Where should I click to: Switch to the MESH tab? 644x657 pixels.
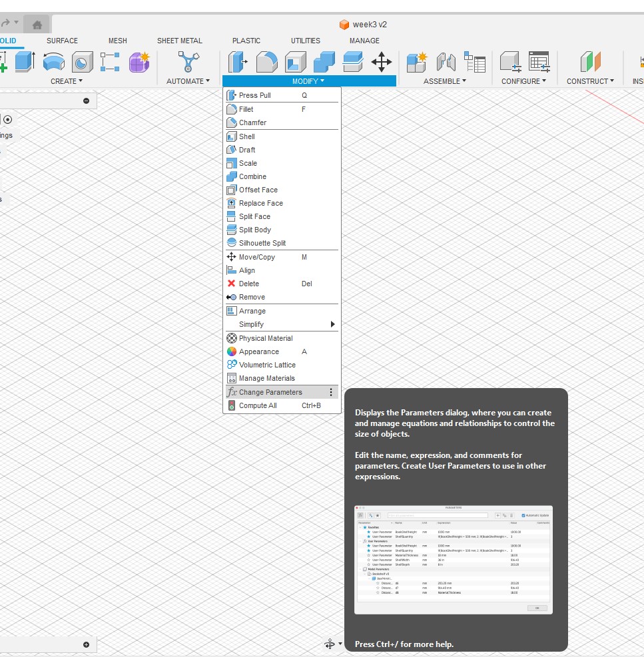117,41
